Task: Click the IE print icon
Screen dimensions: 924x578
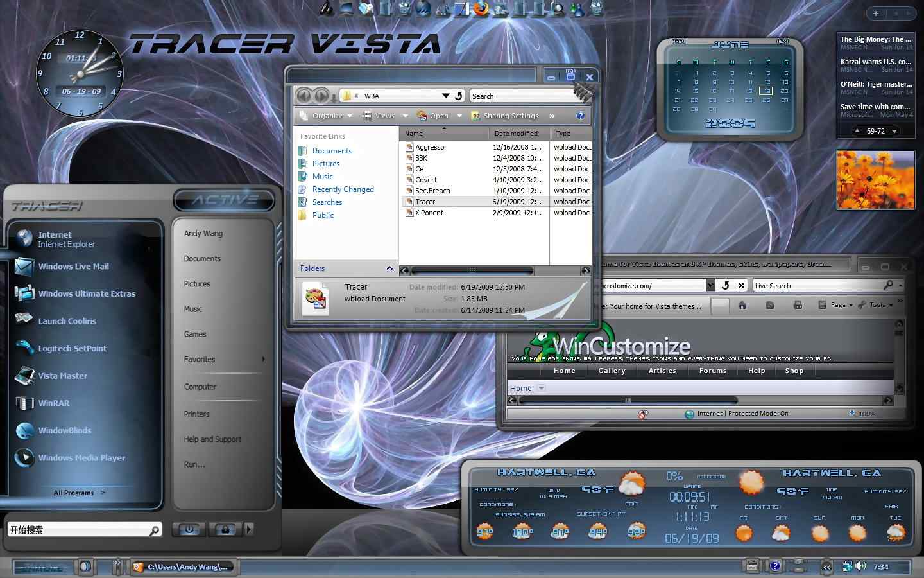Action: click(x=798, y=305)
